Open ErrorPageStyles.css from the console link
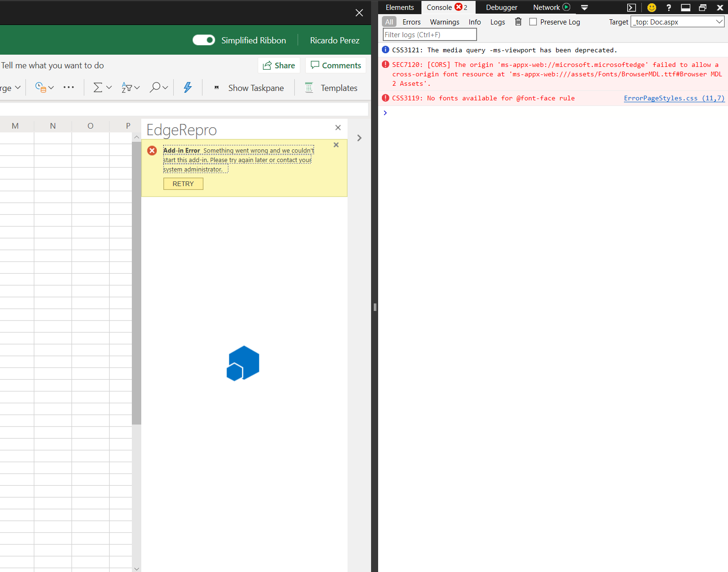 coord(674,98)
